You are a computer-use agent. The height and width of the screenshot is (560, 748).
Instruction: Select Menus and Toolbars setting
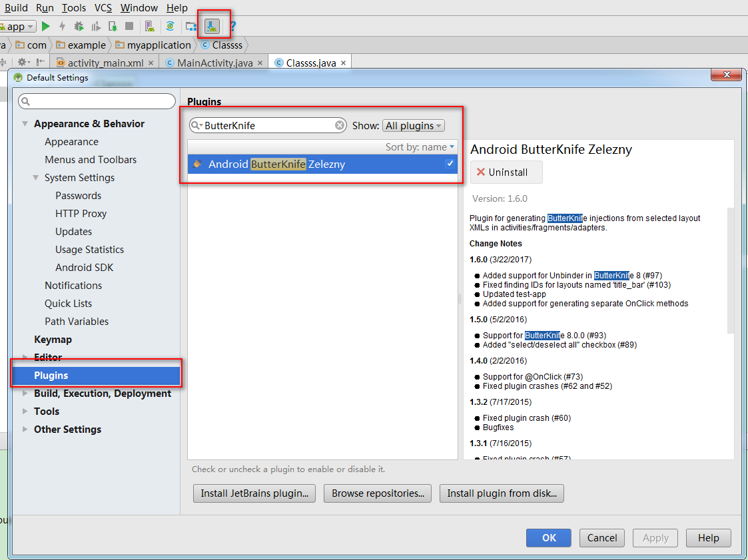pos(91,160)
